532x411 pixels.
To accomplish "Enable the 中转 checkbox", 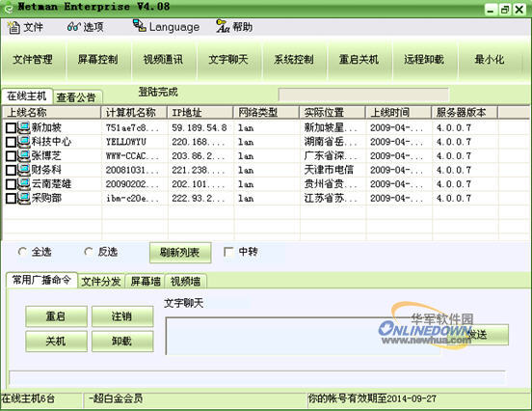I will click(x=228, y=252).
